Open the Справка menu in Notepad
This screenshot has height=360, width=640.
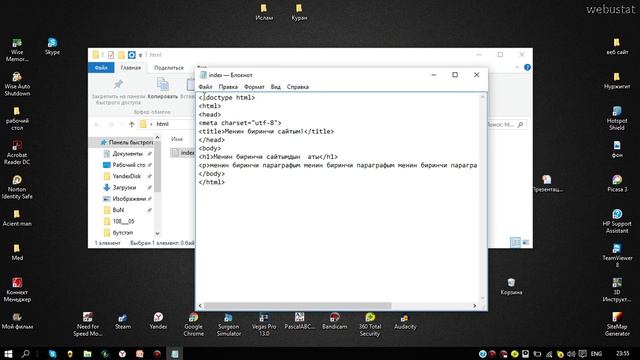(298, 87)
